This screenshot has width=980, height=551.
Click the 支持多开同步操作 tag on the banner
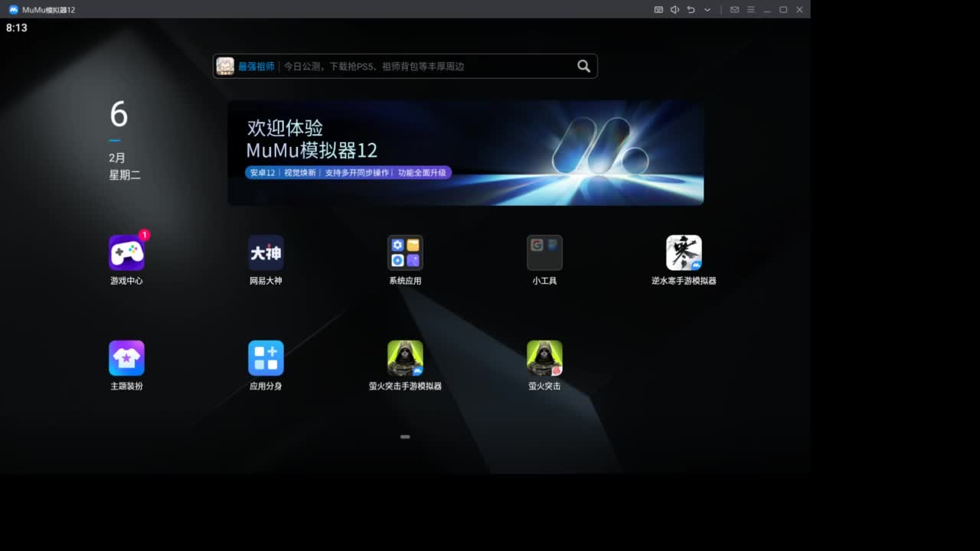357,173
